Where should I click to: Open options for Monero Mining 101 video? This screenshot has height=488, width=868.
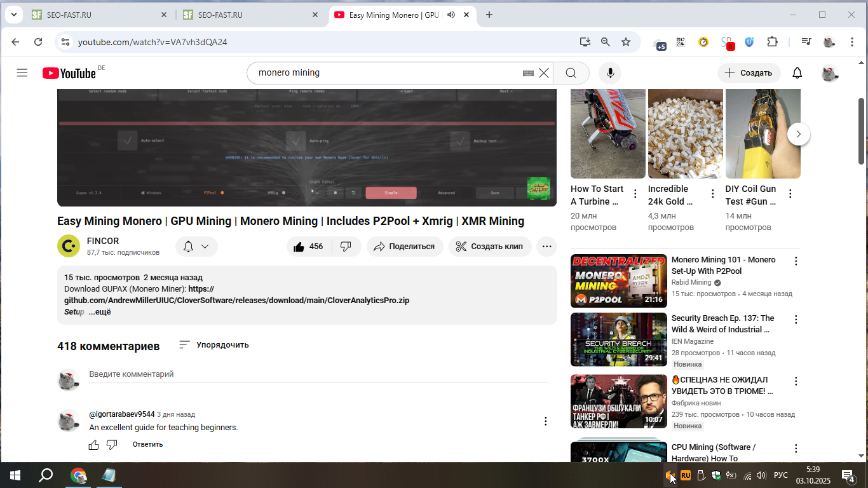[x=796, y=261]
